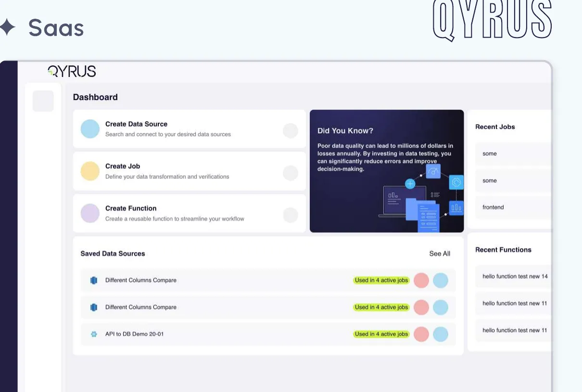The width and height of the screenshot is (582, 392).
Task: Click the Recent Functions heading
Action: coord(503,250)
